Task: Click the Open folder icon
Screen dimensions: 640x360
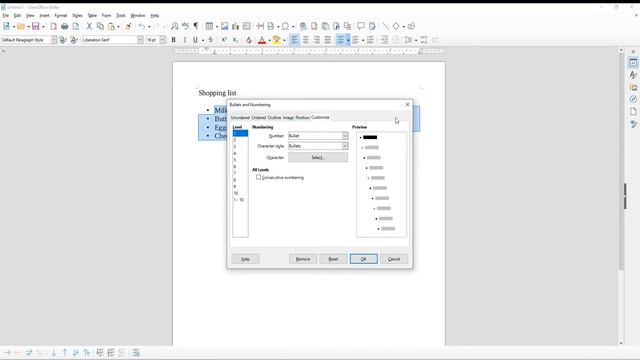Action: pyautogui.click(x=21, y=26)
